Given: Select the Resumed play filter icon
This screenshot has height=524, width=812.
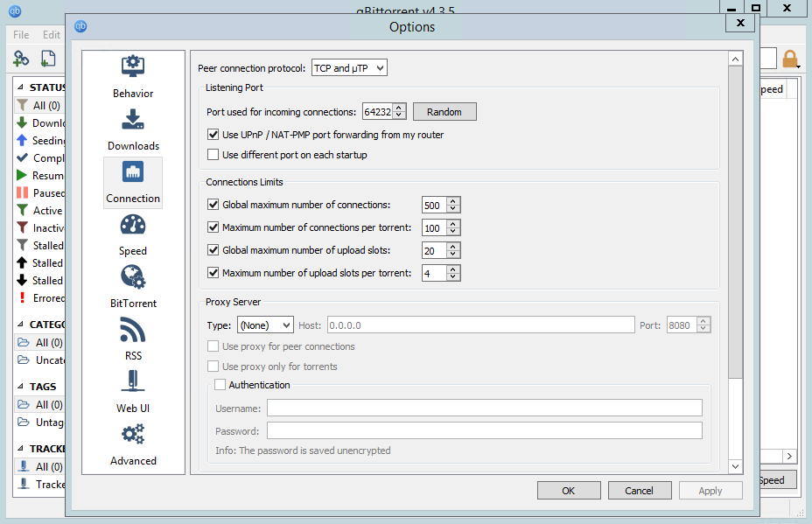Looking at the screenshot, I should click(22, 175).
